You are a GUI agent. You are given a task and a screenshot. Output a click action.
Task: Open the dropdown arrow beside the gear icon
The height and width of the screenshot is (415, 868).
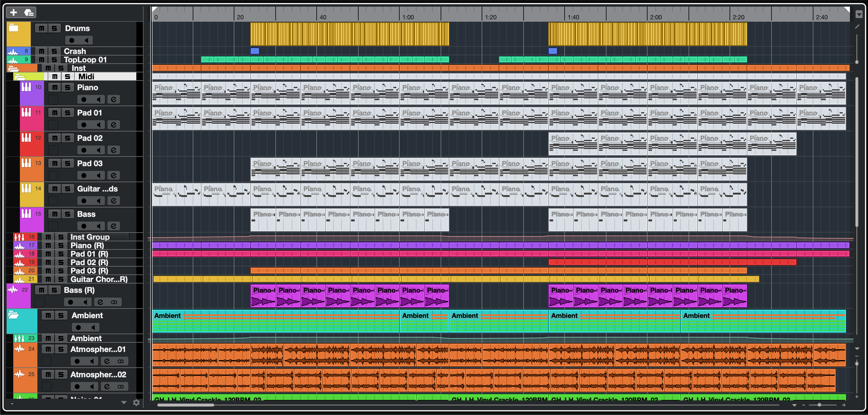click(124, 403)
